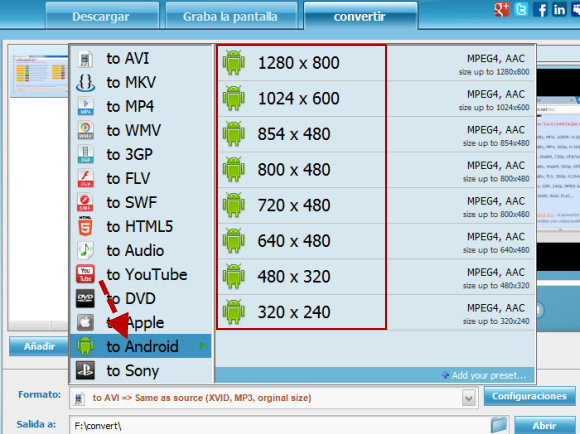
Task: Switch to the Descargar tab
Action: [102, 16]
